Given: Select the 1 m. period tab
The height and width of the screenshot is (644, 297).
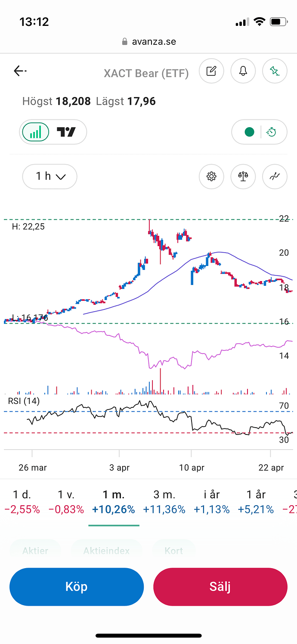Looking at the screenshot, I should pos(114,502).
